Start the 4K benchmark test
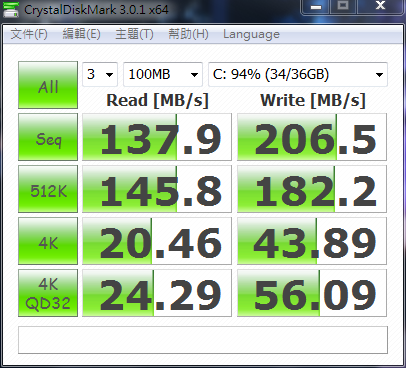Viewport: 406px width, 368px height. coord(48,241)
